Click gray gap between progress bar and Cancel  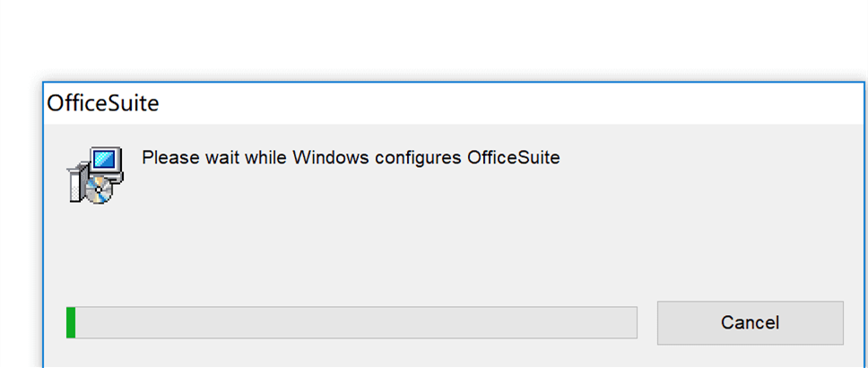click(647, 322)
